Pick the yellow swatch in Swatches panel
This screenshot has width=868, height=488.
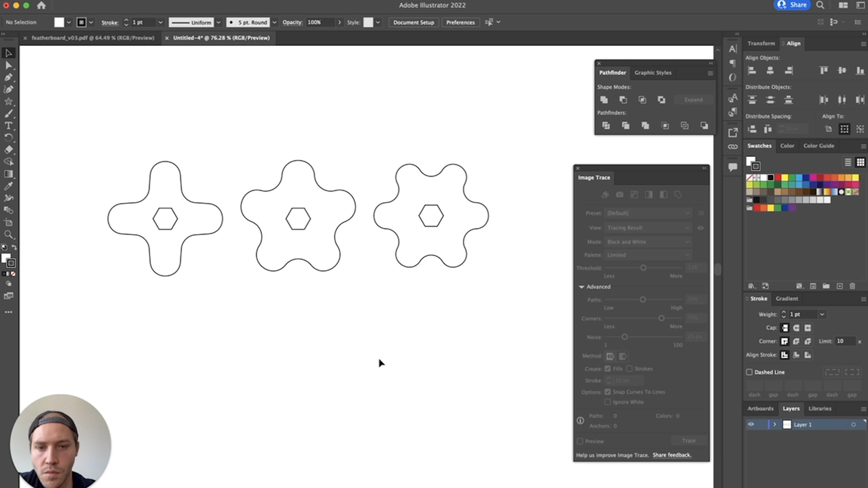[785, 178]
